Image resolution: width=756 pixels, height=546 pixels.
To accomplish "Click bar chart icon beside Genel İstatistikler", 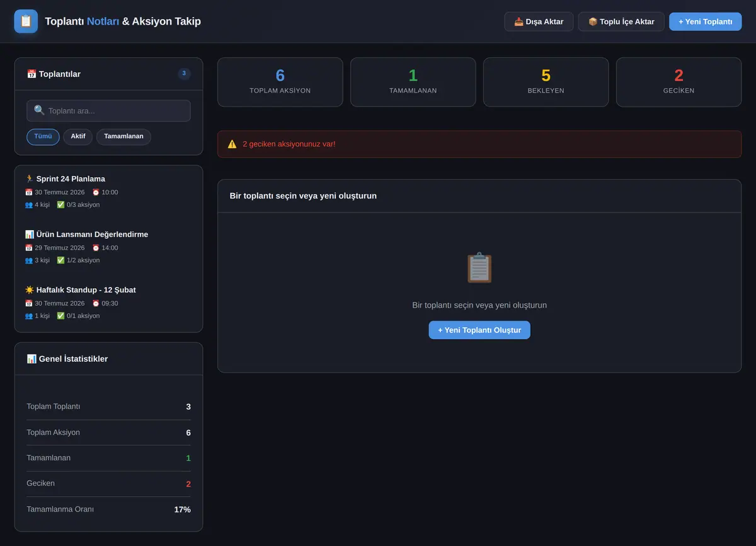I will (x=31, y=359).
